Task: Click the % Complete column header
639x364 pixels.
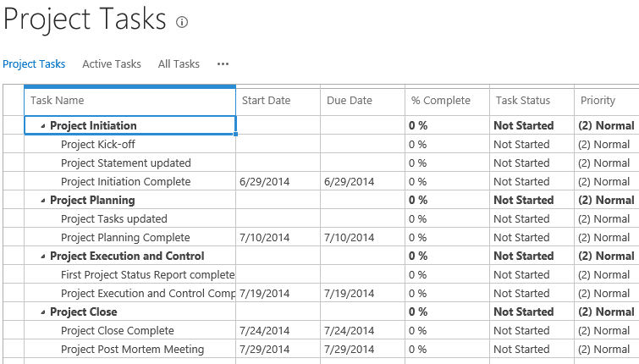Action: (x=448, y=101)
